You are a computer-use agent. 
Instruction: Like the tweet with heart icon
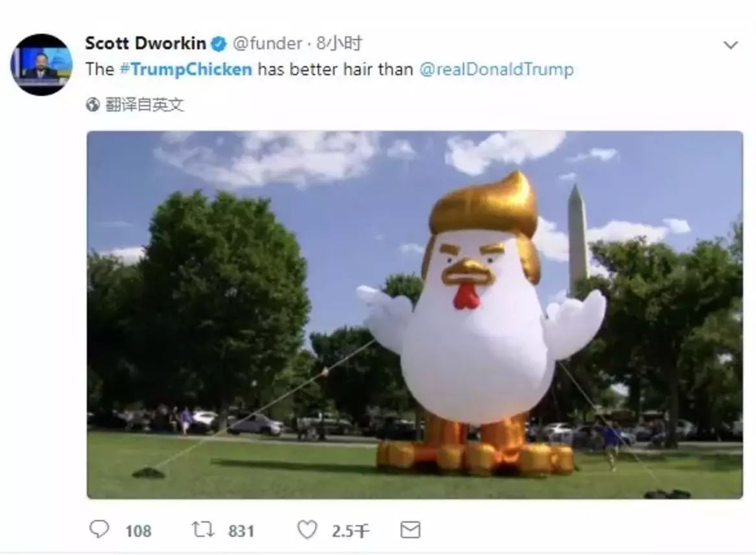[307, 530]
